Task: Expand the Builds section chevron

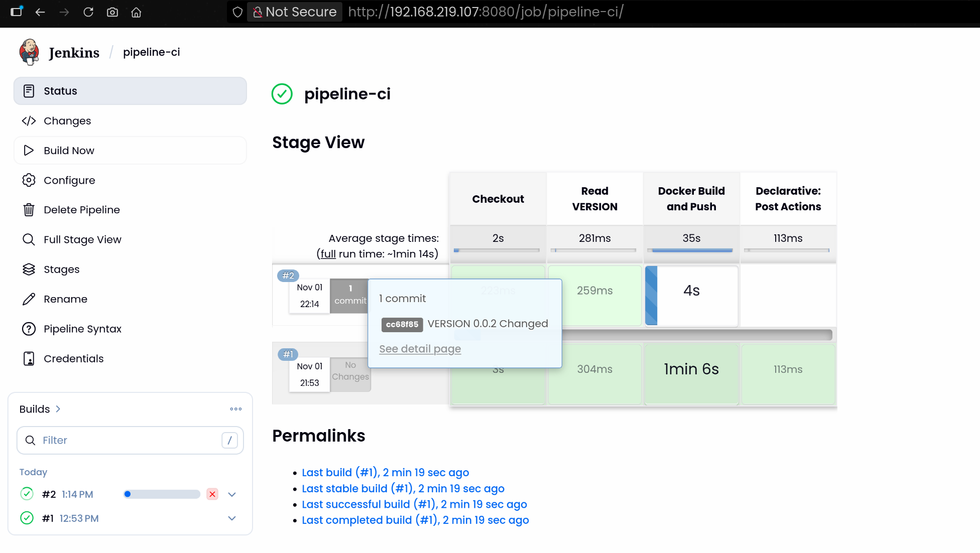Action: pos(58,409)
